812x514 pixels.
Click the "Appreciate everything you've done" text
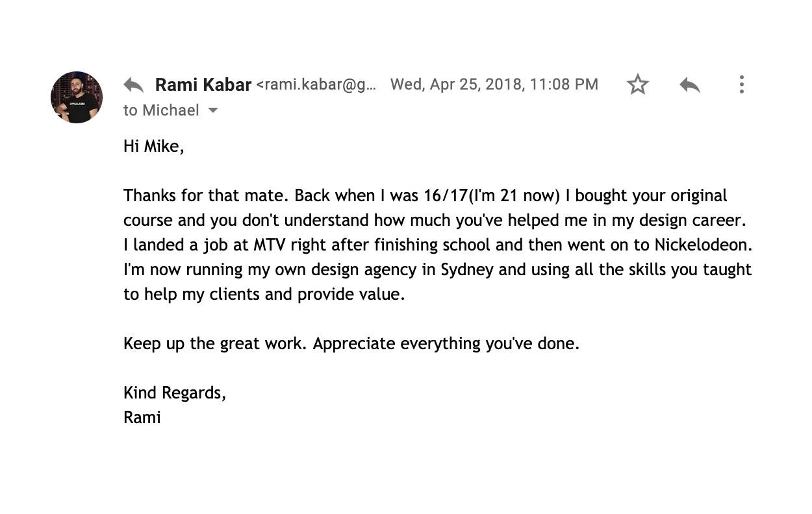446,344
